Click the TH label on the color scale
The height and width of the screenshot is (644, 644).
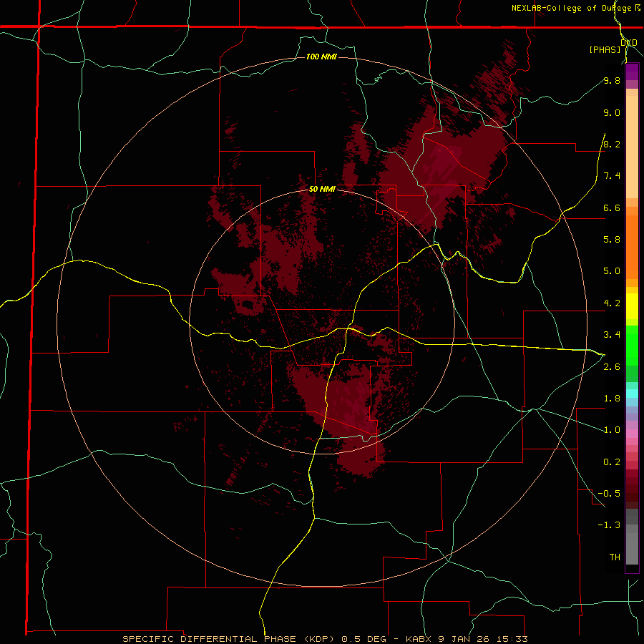(615, 557)
